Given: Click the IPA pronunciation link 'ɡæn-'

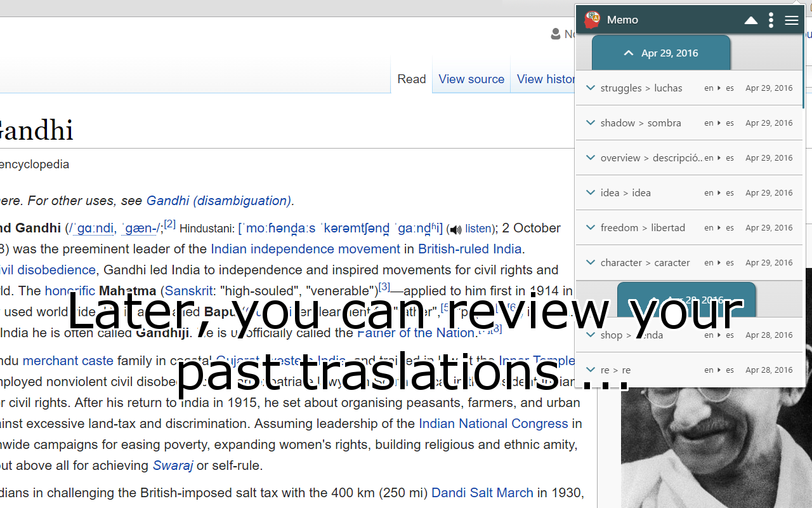Looking at the screenshot, I should click(140, 229).
